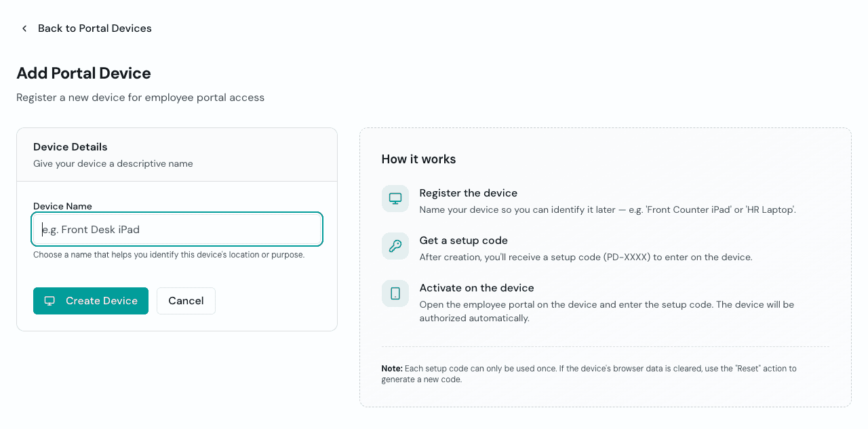Click the key icon beside Get a setup code
Viewport: 868px width, 429px height.
pyautogui.click(x=395, y=246)
